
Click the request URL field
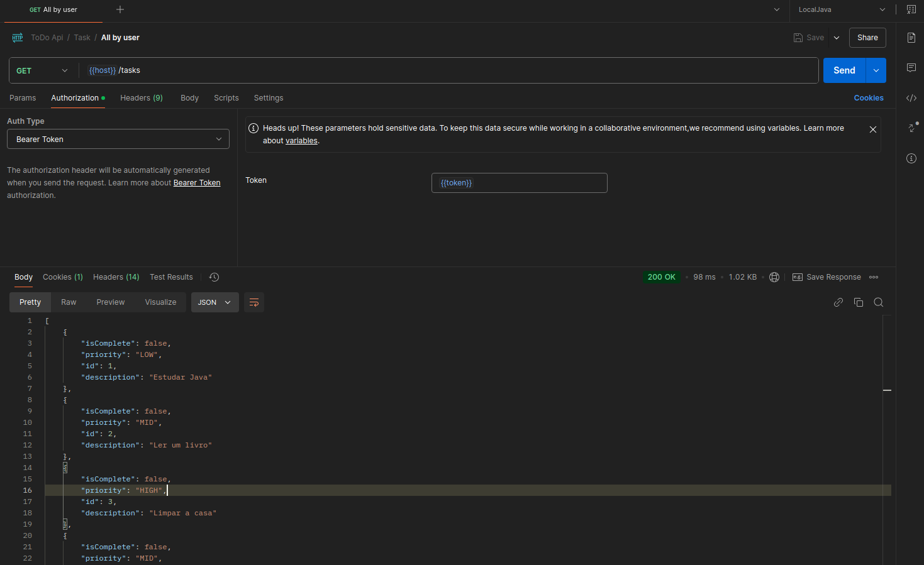click(449, 70)
